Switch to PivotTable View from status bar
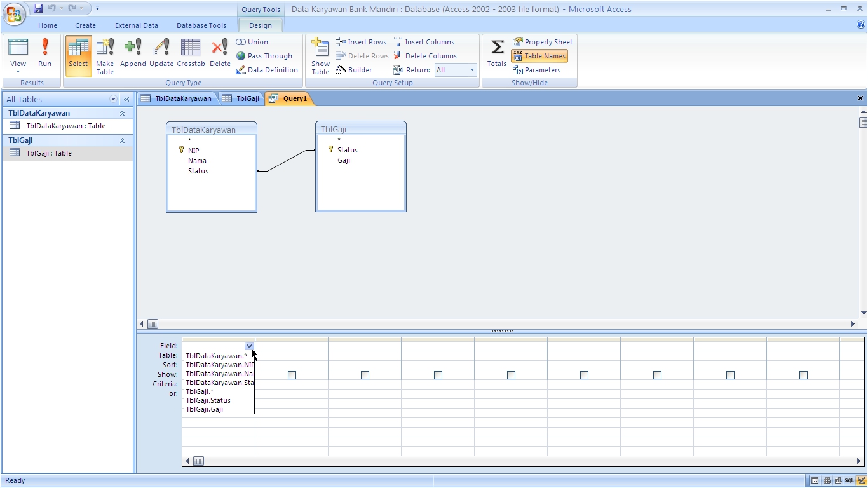The width and height of the screenshot is (868, 488). pyautogui.click(x=827, y=480)
